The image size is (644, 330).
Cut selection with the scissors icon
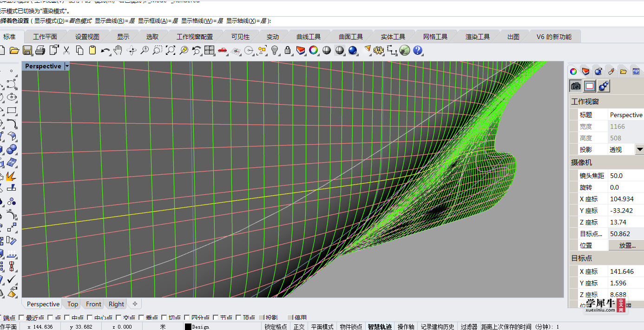(x=66, y=50)
